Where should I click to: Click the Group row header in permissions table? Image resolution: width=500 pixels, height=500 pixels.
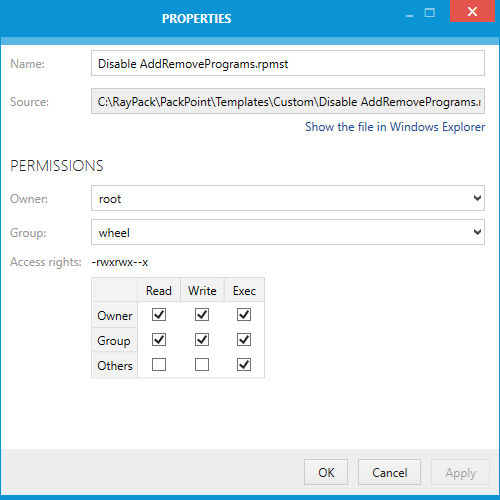tap(114, 340)
